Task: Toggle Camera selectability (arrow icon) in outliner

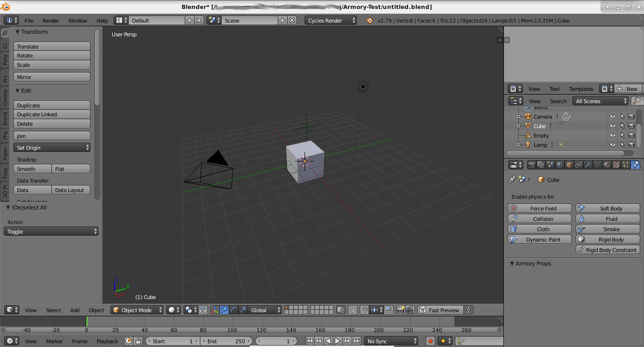Action: tap(623, 116)
